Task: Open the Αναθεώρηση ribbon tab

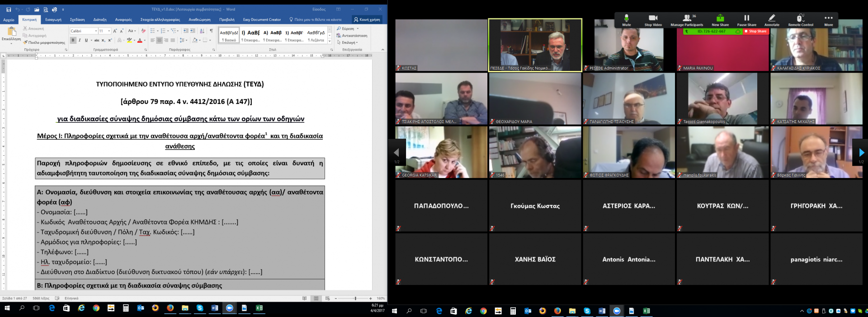Action: point(199,19)
